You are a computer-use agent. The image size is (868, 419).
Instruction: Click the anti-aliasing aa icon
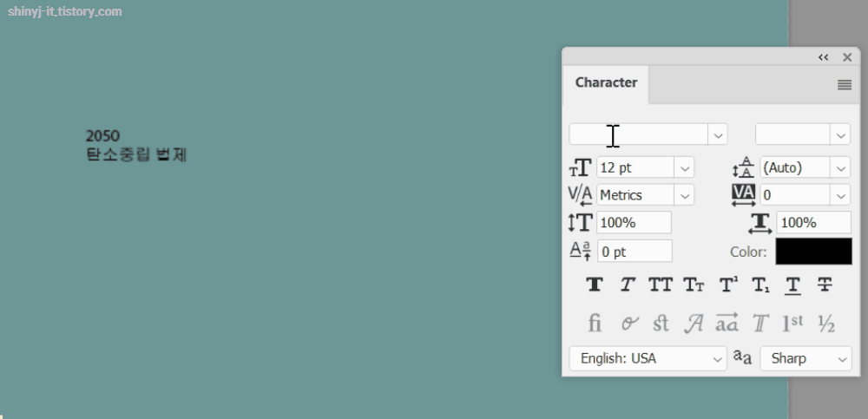pos(742,357)
